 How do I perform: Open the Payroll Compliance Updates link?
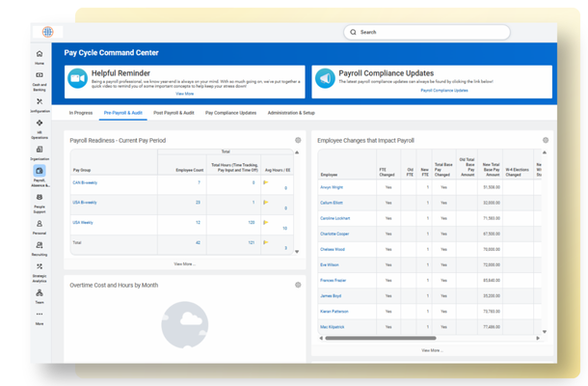444,91
